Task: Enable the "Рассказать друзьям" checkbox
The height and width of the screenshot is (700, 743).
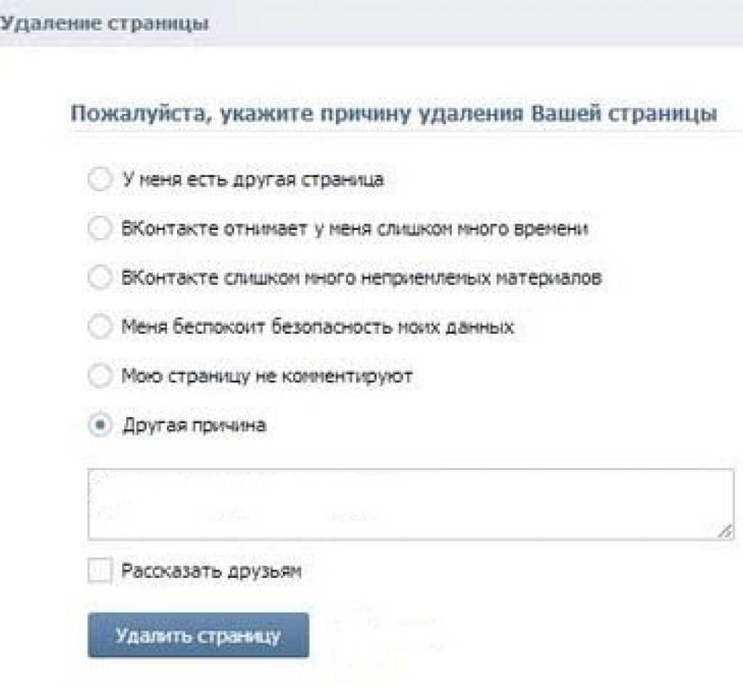Action: tap(99, 571)
